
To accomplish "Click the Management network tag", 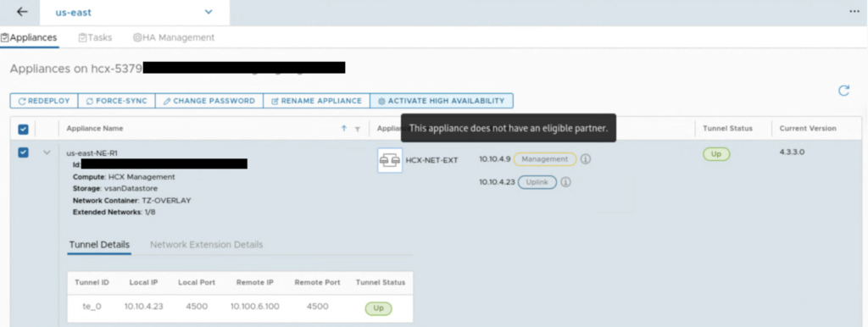I will point(545,159).
